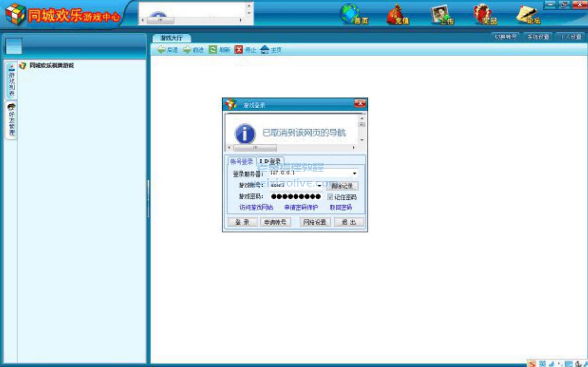Go home using the 主页 icon

pyautogui.click(x=265, y=50)
